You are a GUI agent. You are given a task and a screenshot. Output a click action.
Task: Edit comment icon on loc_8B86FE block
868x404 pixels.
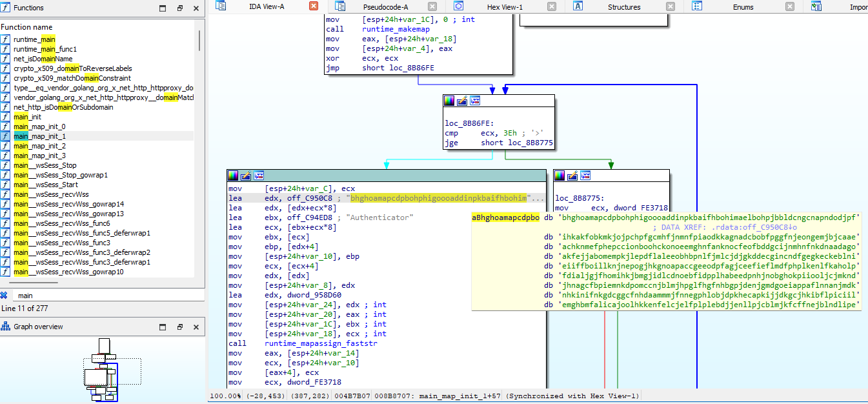point(462,101)
